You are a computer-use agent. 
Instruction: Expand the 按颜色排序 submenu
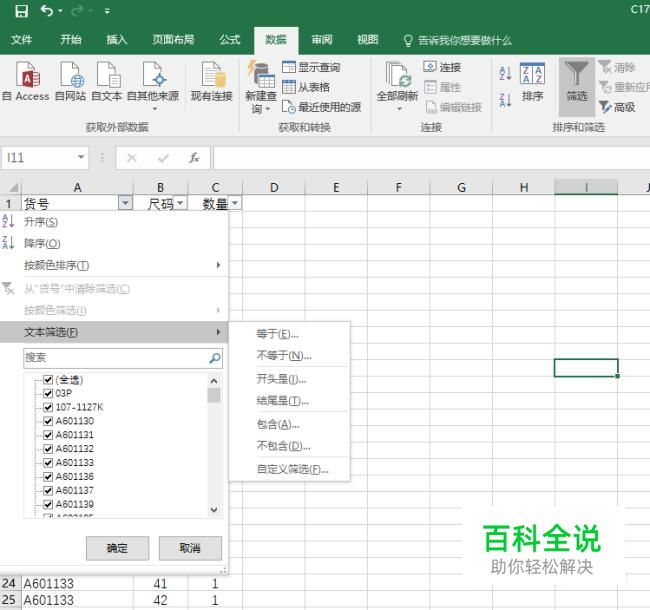click(x=114, y=265)
